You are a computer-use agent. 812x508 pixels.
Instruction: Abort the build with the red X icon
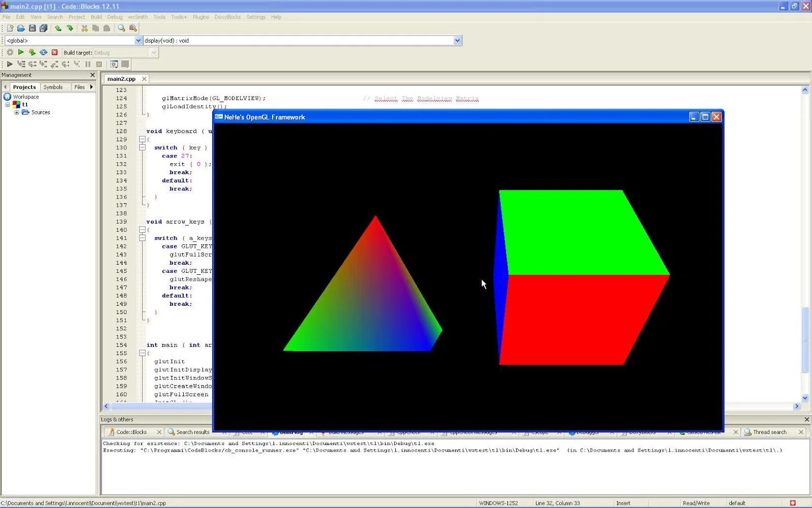[55, 52]
